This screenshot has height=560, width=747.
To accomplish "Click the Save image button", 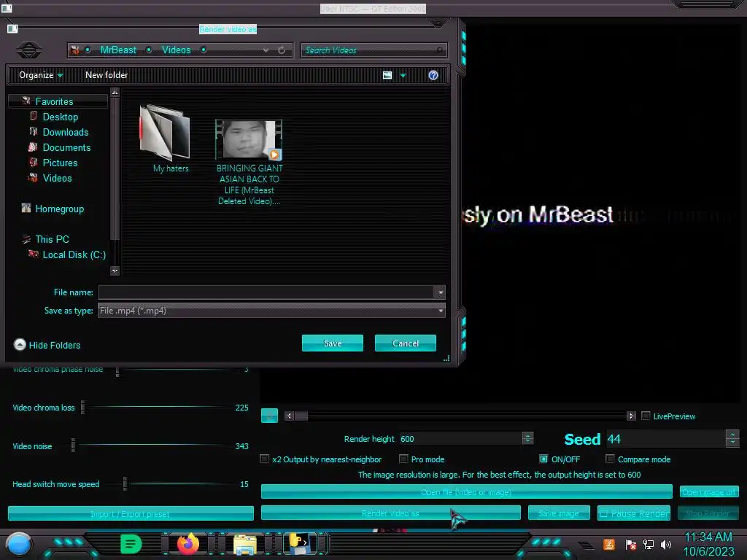I will [x=559, y=513].
